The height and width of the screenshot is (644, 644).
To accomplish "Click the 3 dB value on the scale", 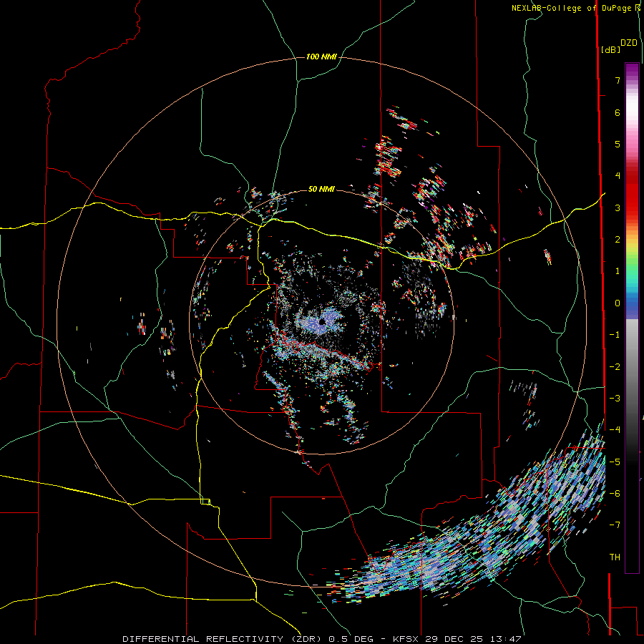I will pyautogui.click(x=618, y=208).
